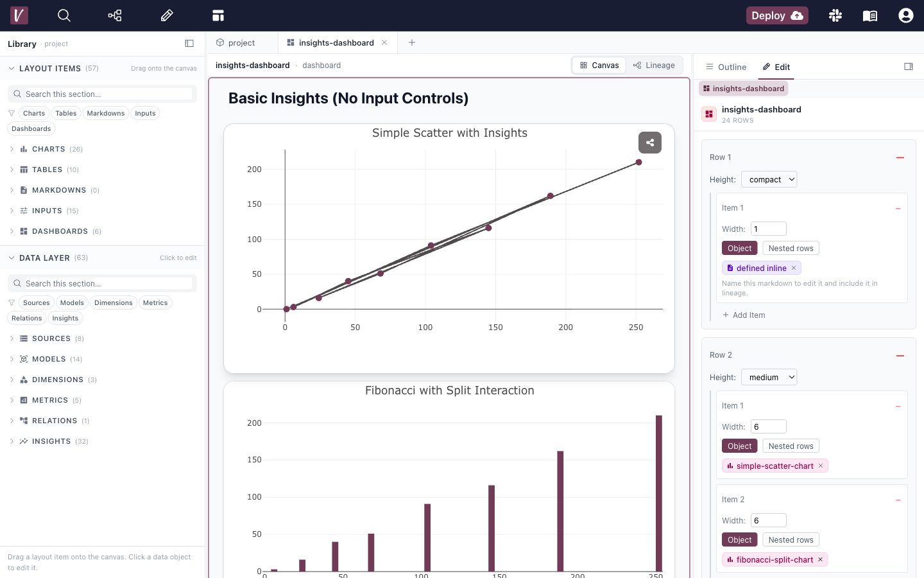Open the Slack community icon
Screen dimensions: 924x578
tap(835, 15)
